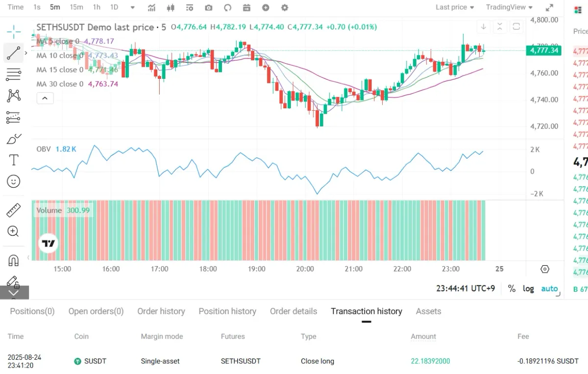
Task: Switch chart interval to 15m
Action: point(76,7)
